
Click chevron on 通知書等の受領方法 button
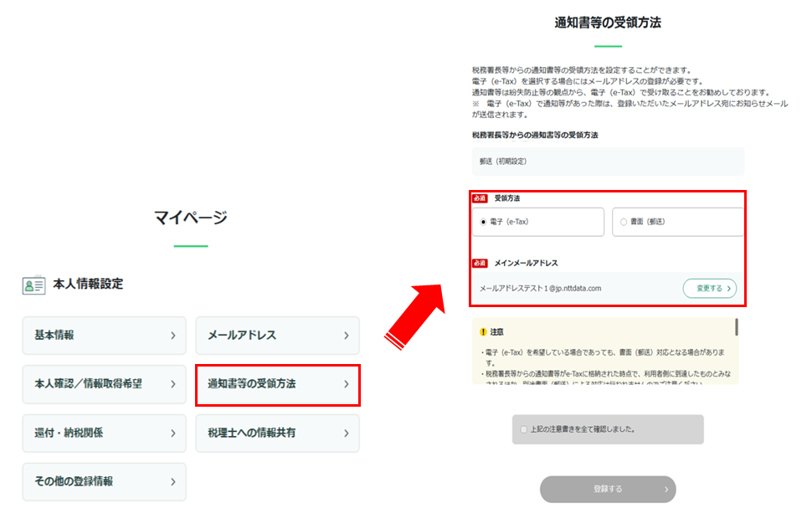(347, 384)
